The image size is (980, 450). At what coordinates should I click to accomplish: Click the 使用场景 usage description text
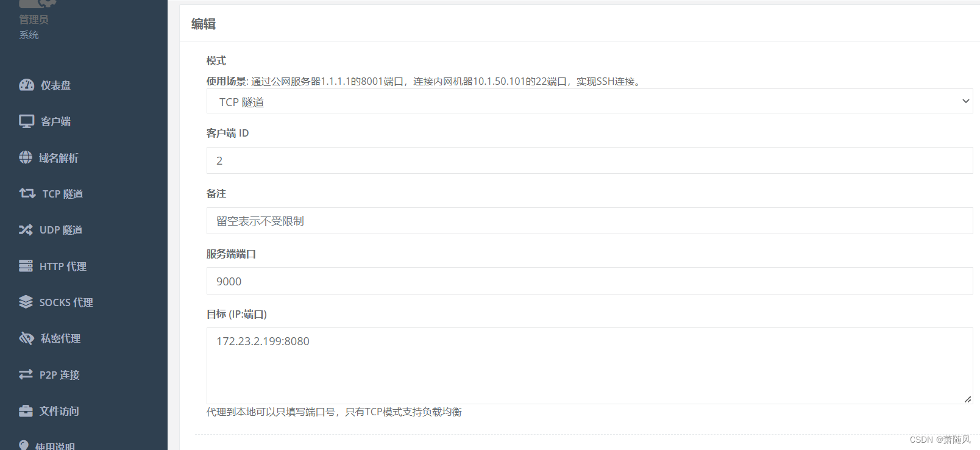click(424, 81)
